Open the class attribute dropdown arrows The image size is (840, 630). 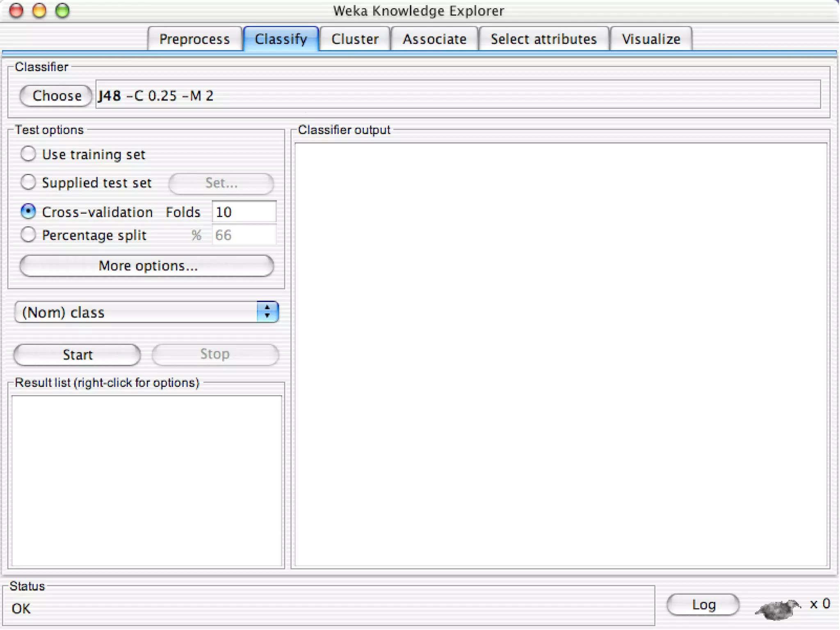(267, 312)
